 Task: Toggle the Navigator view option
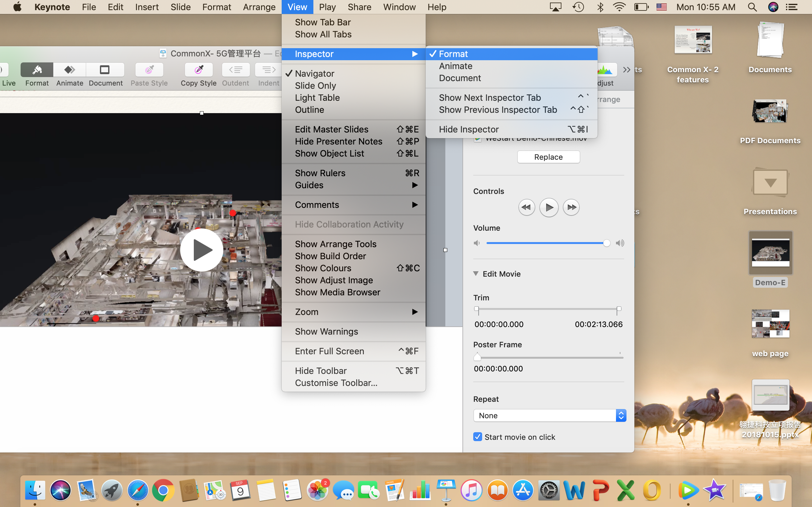pyautogui.click(x=314, y=74)
